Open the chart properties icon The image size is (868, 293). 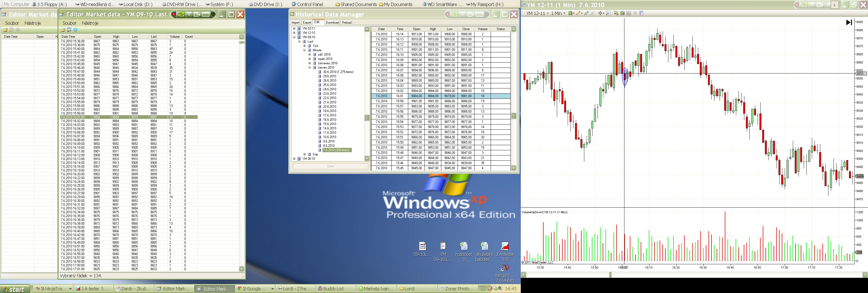point(641,13)
